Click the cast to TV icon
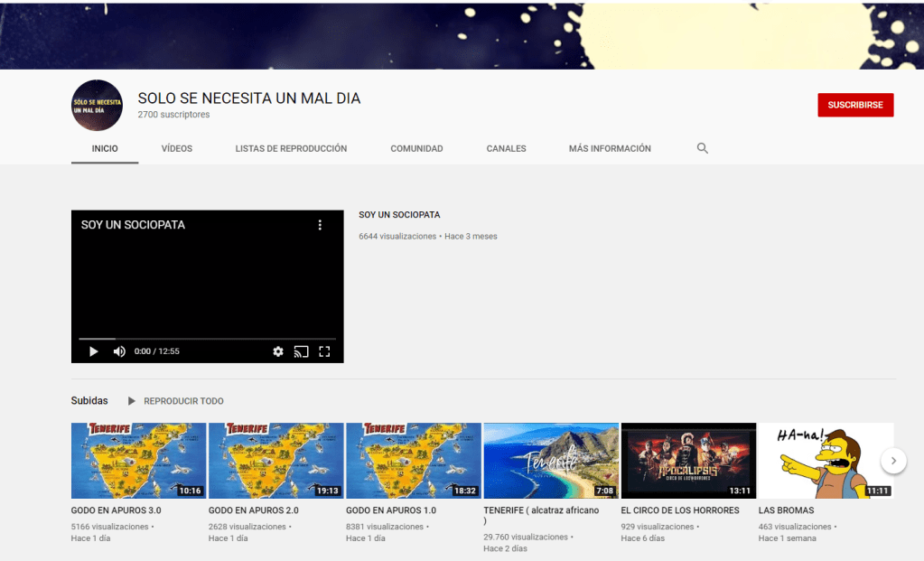Image resolution: width=924 pixels, height=561 pixels. [302, 351]
